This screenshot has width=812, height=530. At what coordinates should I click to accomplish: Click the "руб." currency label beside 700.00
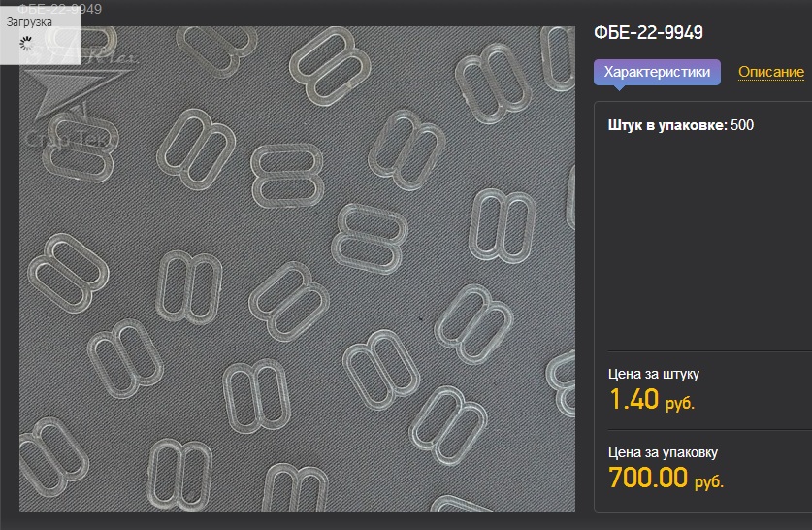point(711,481)
